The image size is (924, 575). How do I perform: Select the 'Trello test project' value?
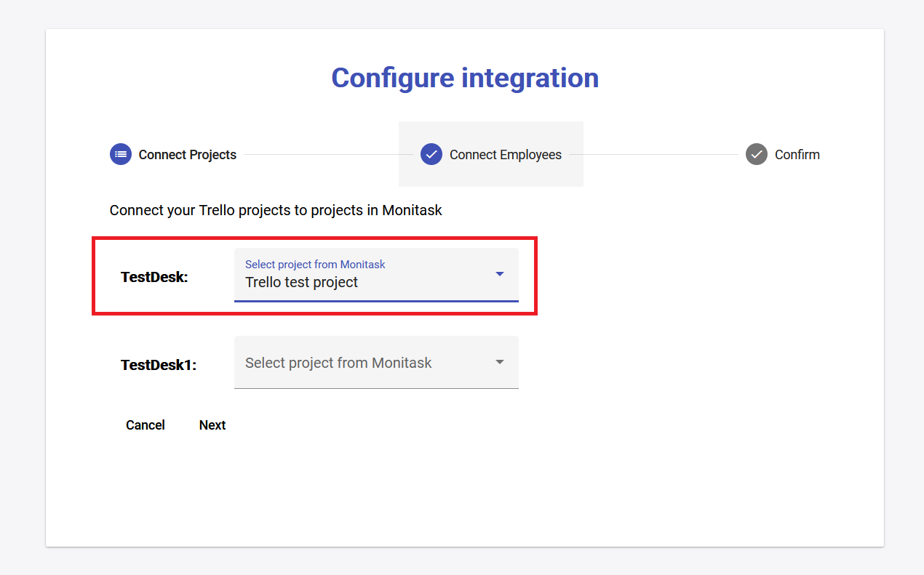(301, 282)
